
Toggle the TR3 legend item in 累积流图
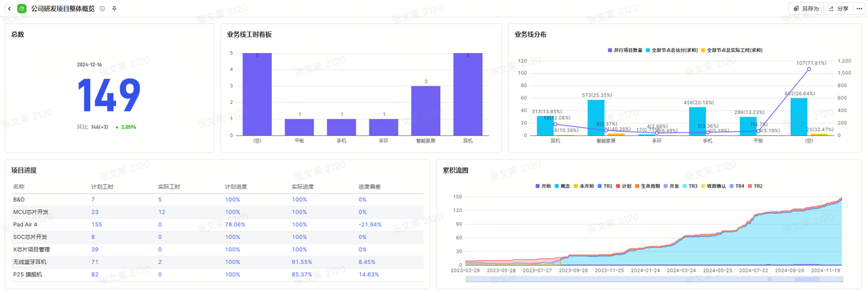(x=690, y=186)
